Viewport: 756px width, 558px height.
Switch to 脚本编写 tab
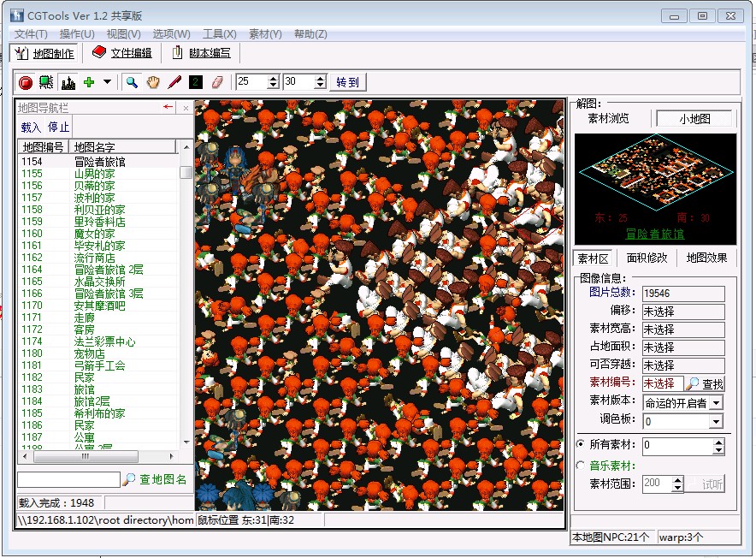click(x=202, y=52)
